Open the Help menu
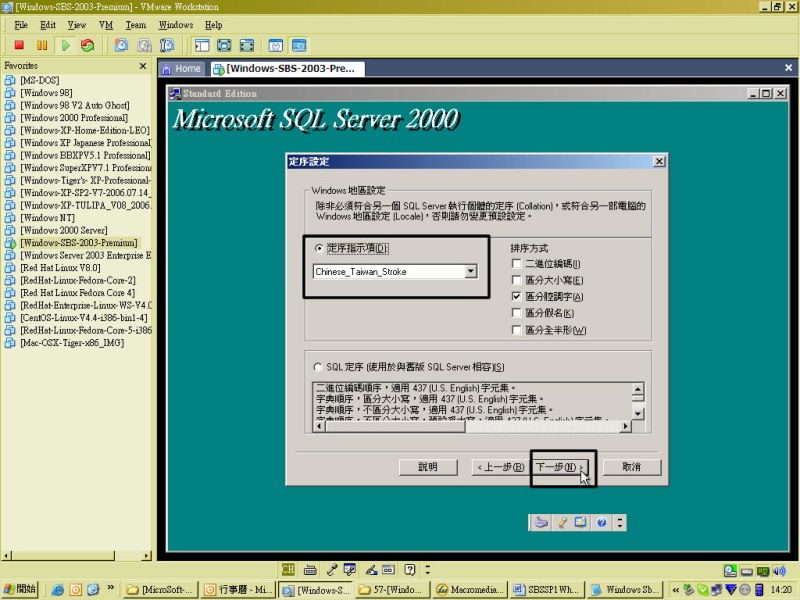This screenshot has height=600, width=800. click(213, 25)
